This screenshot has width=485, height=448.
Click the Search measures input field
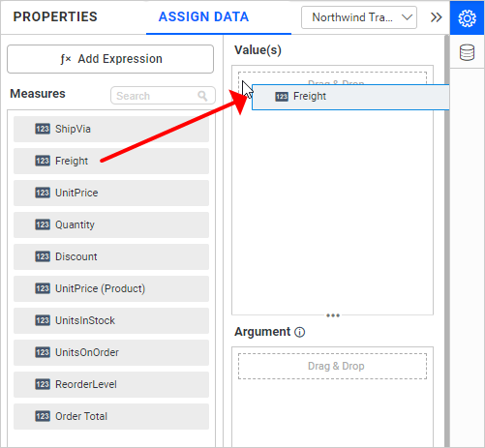point(163,96)
